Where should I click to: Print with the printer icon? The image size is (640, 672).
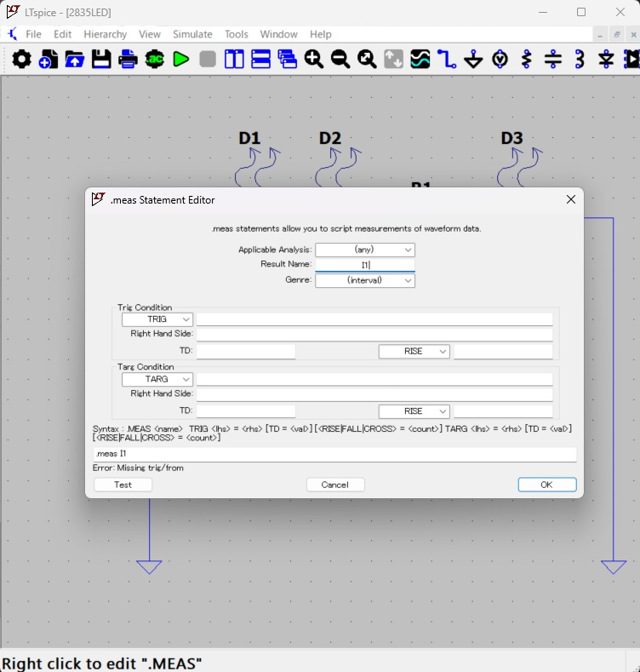pyautogui.click(x=128, y=59)
